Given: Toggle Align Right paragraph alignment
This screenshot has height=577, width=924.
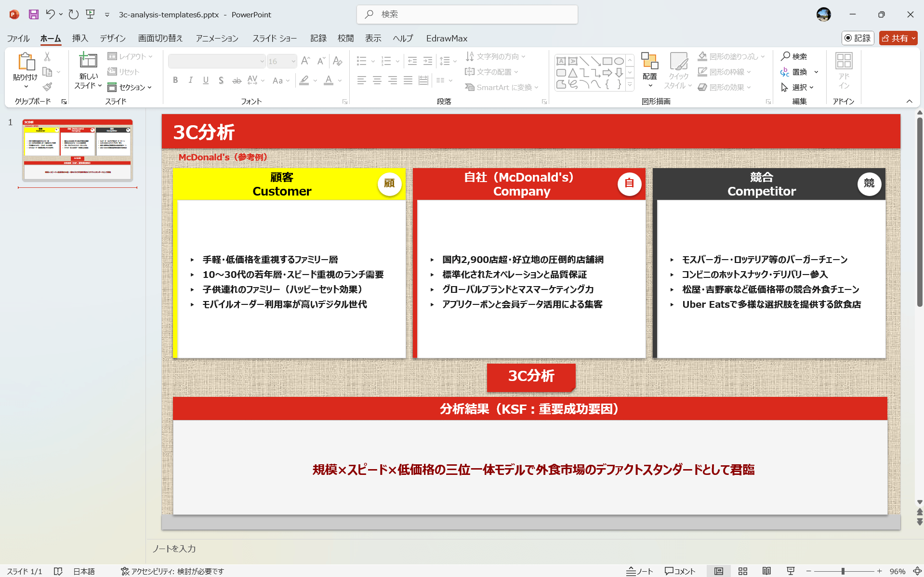Looking at the screenshot, I should (393, 80).
